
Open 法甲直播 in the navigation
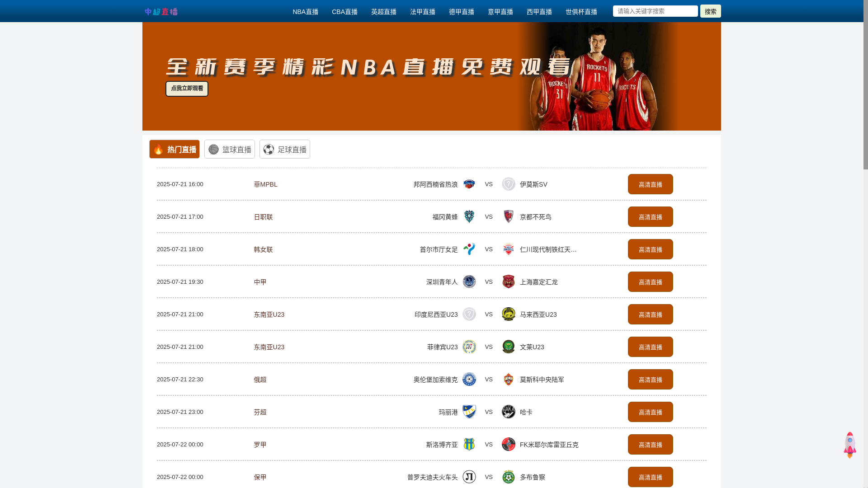(423, 12)
